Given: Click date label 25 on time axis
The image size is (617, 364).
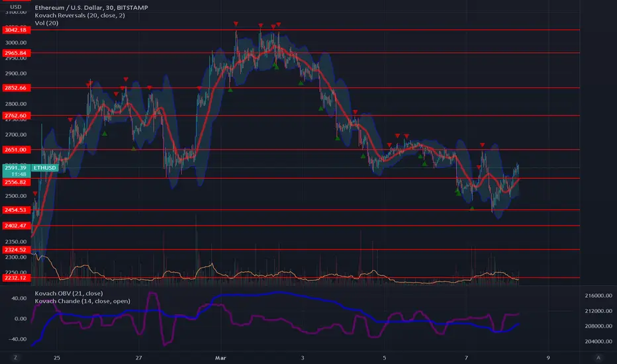Looking at the screenshot, I should click(57, 358).
